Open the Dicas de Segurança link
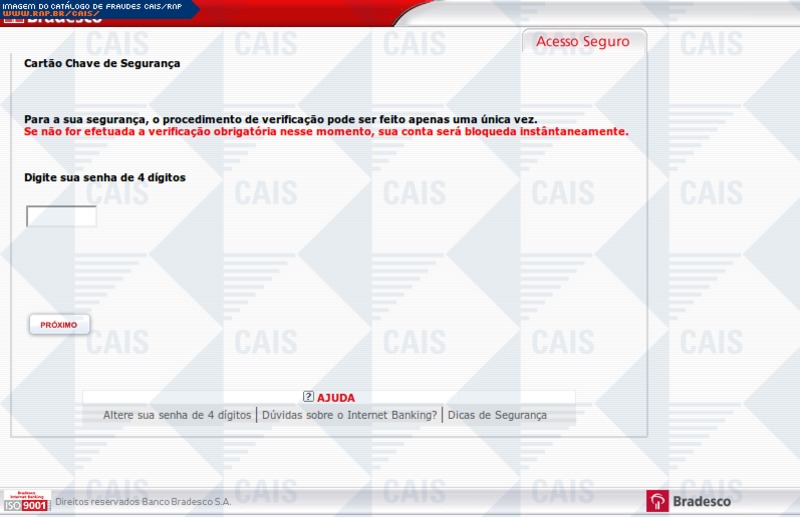This screenshot has width=800, height=517. (x=497, y=415)
